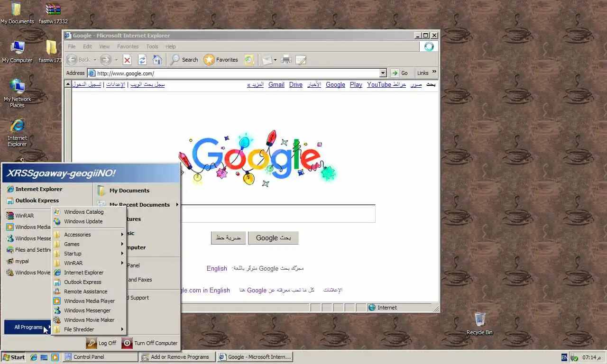Click the Go button next to address bar
This screenshot has height=364, width=607.
click(399, 73)
